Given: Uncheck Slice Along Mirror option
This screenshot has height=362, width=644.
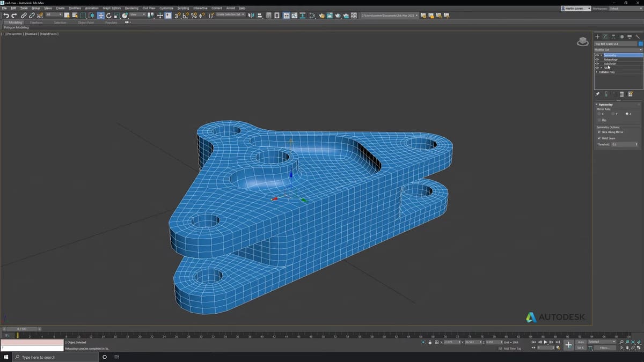Looking at the screenshot, I should tap(599, 132).
